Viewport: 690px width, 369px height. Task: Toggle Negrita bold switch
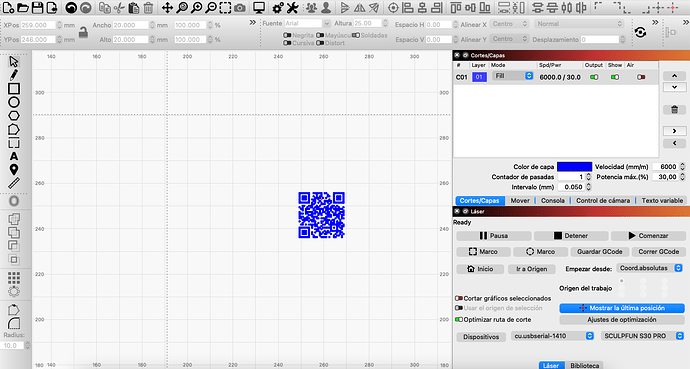287,35
